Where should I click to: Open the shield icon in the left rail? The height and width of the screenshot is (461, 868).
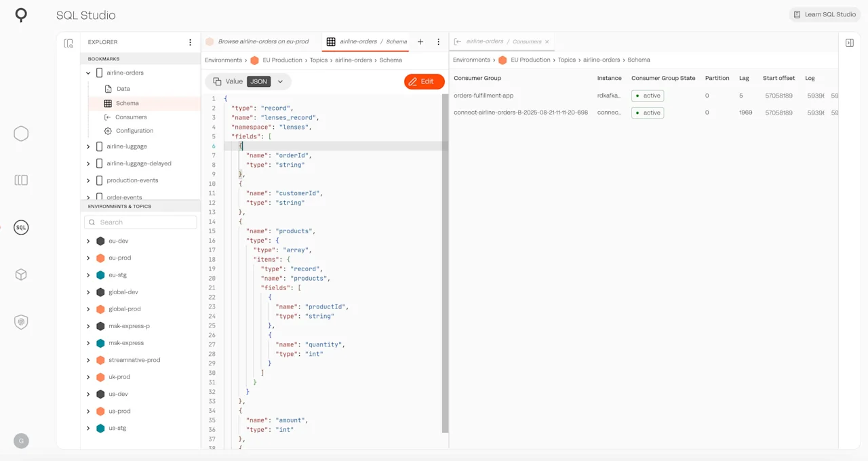21,321
